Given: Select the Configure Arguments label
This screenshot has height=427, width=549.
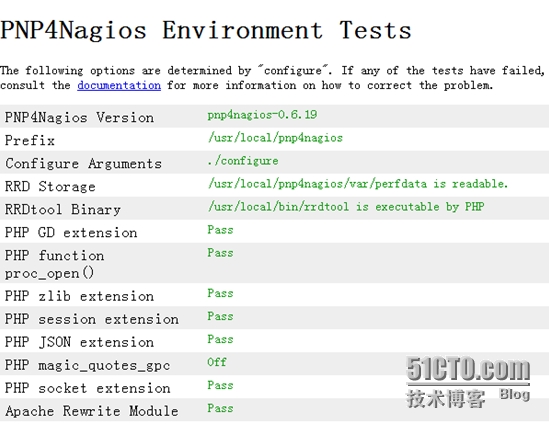Looking at the screenshot, I should point(83,163).
